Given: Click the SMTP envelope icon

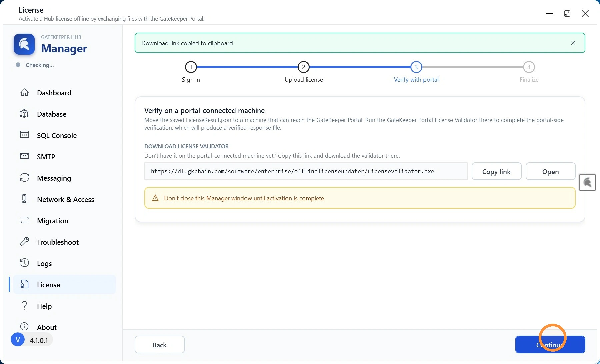Looking at the screenshot, I should tap(25, 156).
